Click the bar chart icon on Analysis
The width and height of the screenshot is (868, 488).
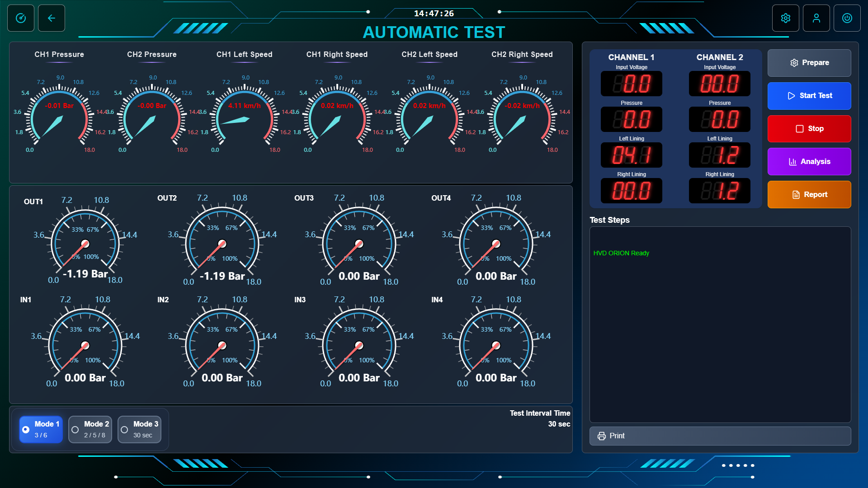point(793,162)
